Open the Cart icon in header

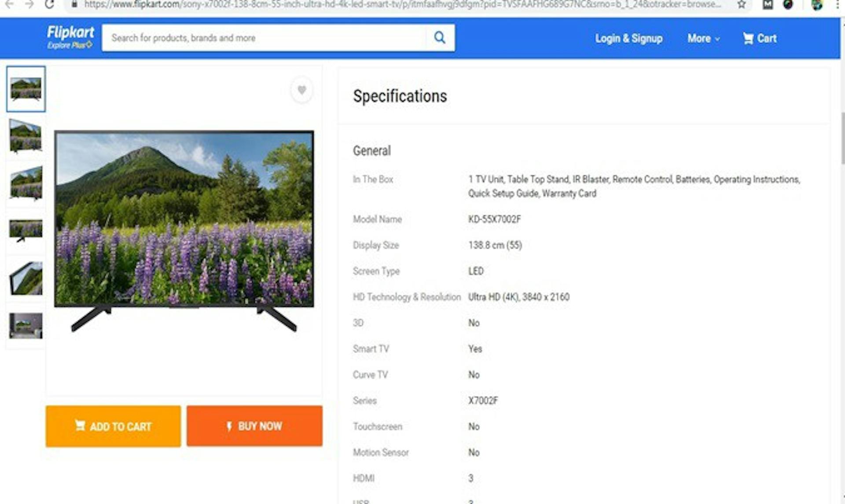(760, 38)
